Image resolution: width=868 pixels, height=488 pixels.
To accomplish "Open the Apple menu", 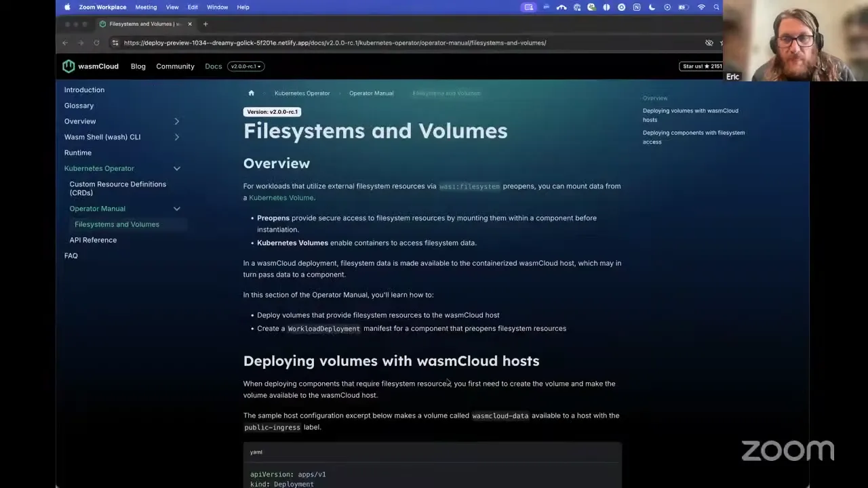I will pos(67,7).
